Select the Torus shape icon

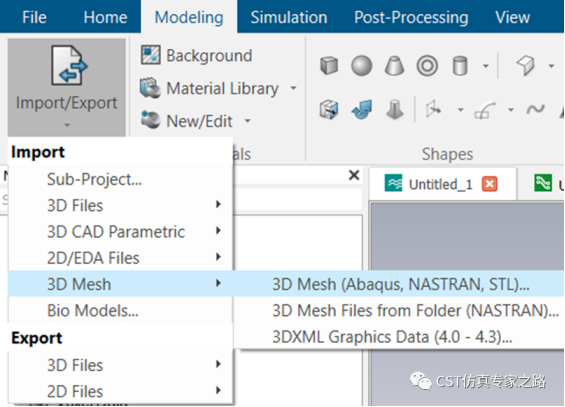427,66
